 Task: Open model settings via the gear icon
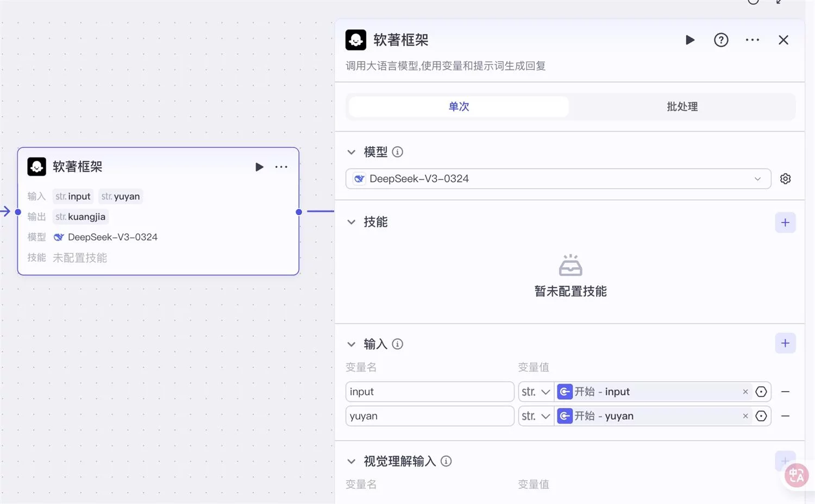coord(785,178)
